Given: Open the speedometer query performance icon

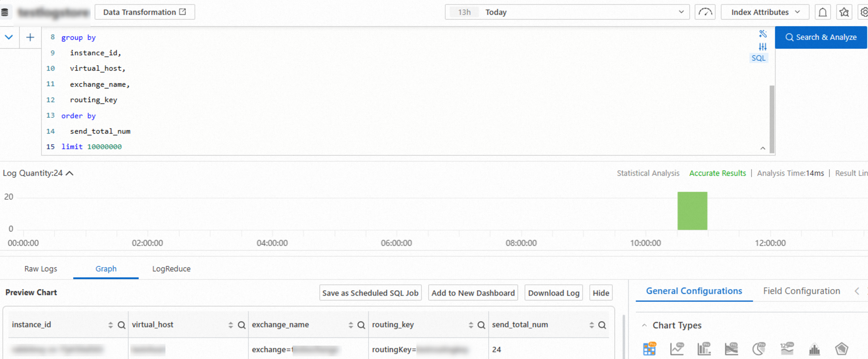Looking at the screenshot, I should pos(705,12).
